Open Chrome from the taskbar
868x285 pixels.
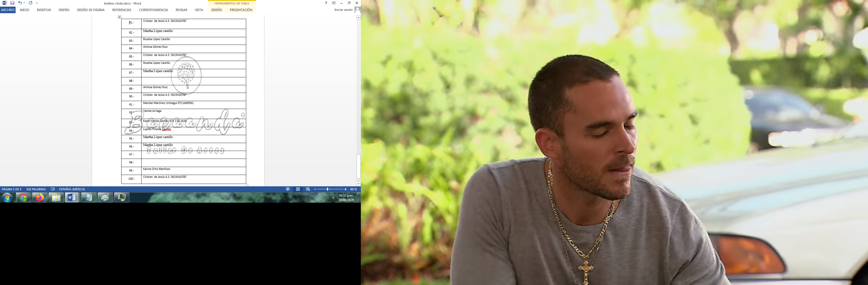tap(23, 197)
